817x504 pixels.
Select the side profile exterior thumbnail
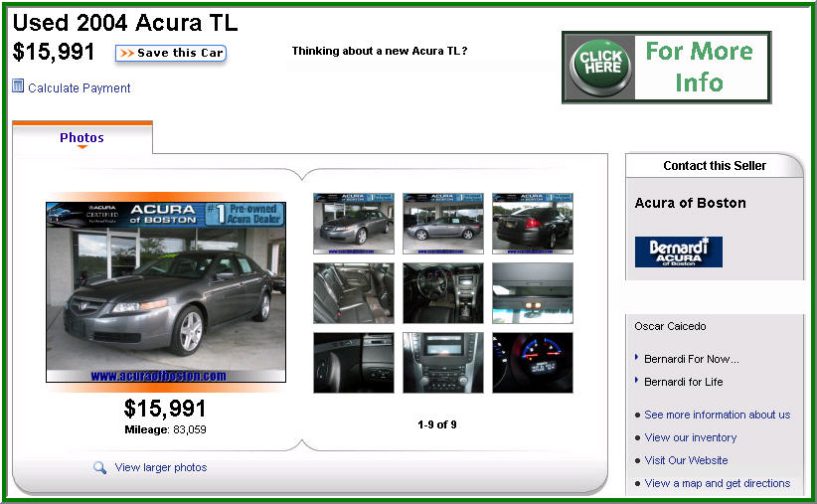point(443,224)
